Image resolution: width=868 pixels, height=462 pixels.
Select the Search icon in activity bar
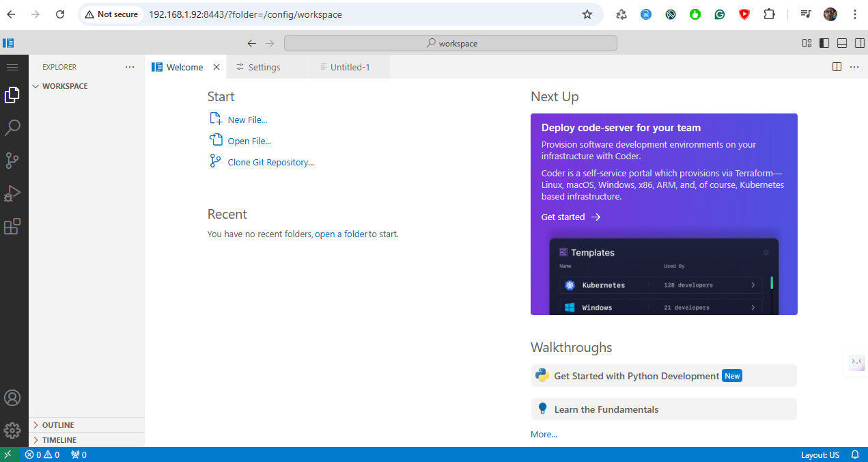[12, 128]
